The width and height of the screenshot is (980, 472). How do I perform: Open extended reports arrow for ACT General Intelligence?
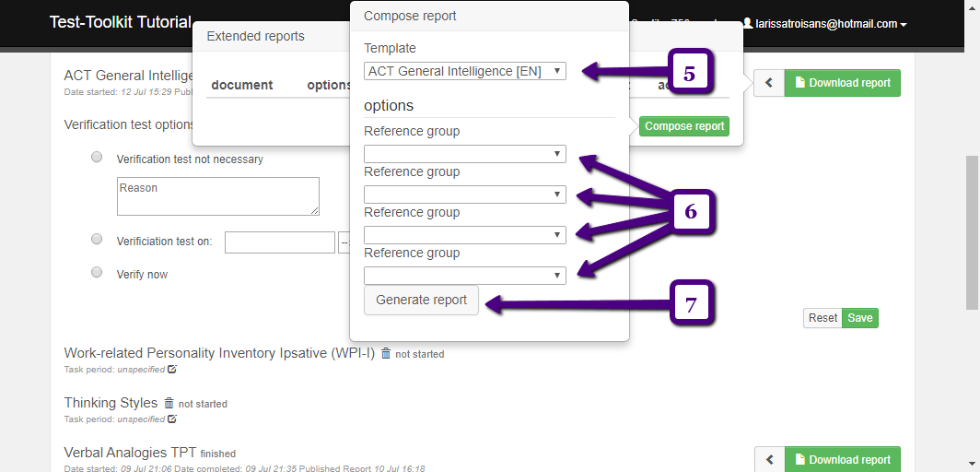(769, 83)
